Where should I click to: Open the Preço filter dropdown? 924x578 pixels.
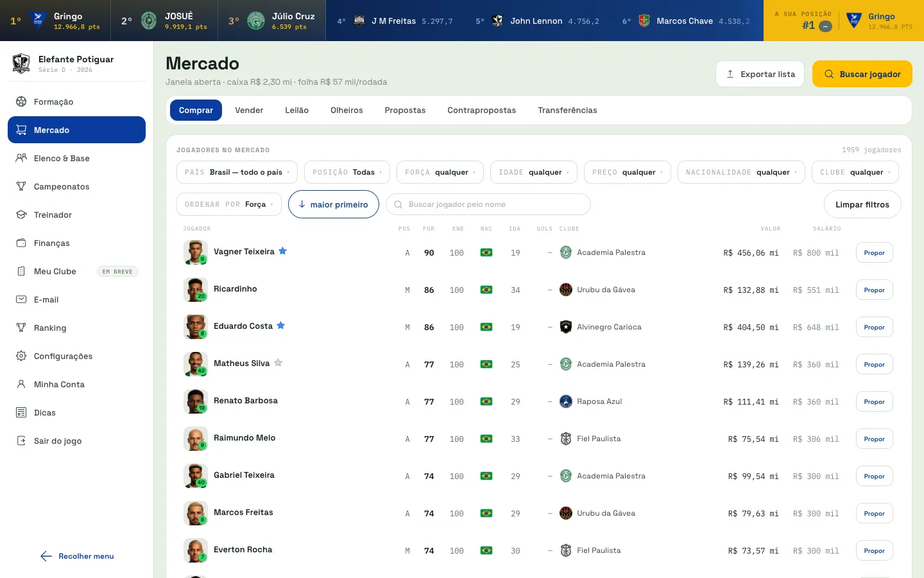click(x=628, y=172)
